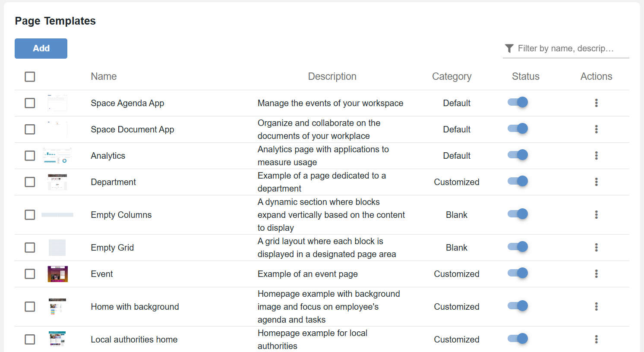Open Event template actions menu
This screenshot has width=644, height=352.
596,273
